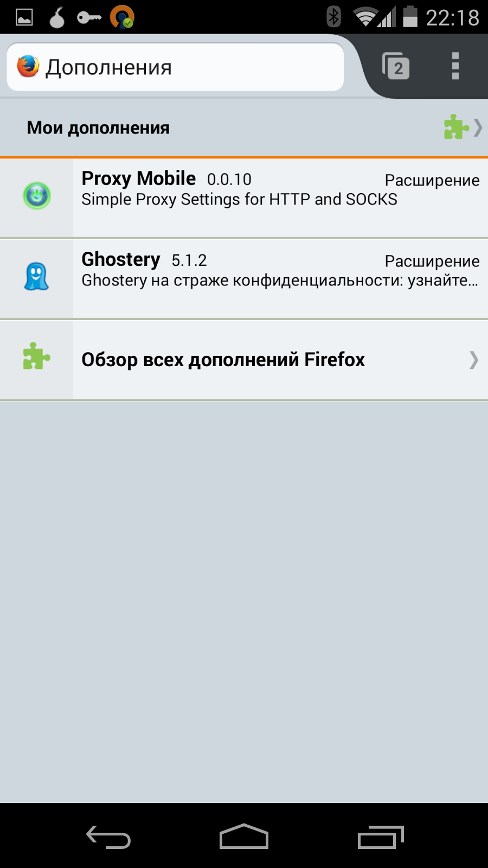This screenshot has height=868, width=488.
Task: Expand the chevron next to Мои дополнения
Action: 478,127
